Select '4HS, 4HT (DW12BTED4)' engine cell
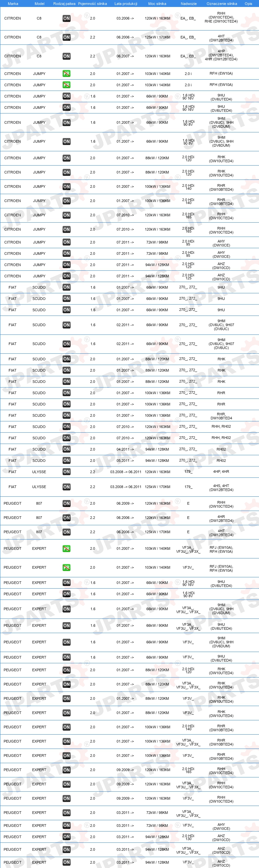This screenshot has width=259, height=868. click(221, 488)
